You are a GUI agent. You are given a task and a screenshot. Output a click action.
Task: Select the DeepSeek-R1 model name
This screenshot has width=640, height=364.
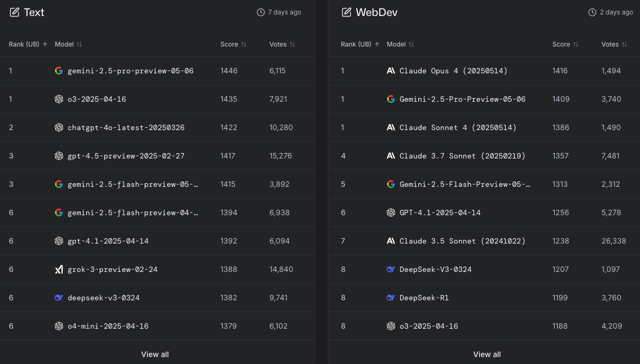[424, 298]
